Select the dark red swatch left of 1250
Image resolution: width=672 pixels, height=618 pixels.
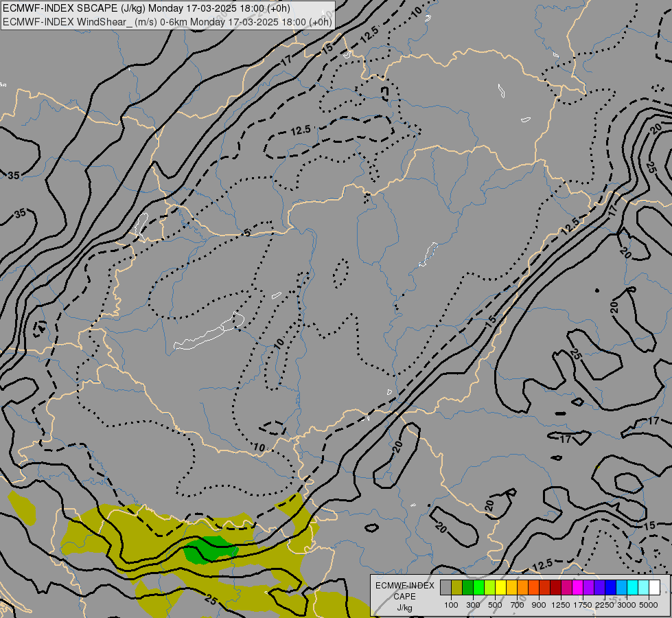tap(555, 588)
